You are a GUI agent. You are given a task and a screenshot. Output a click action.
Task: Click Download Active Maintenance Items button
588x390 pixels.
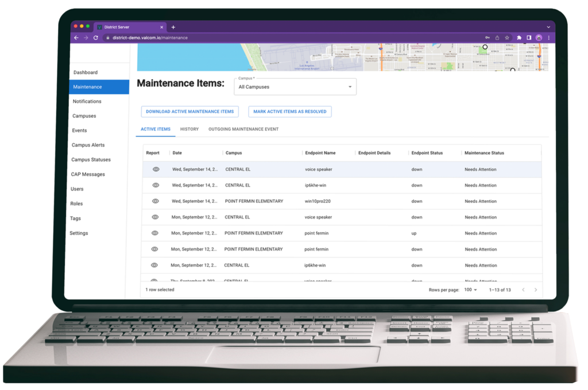click(x=189, y=112)
